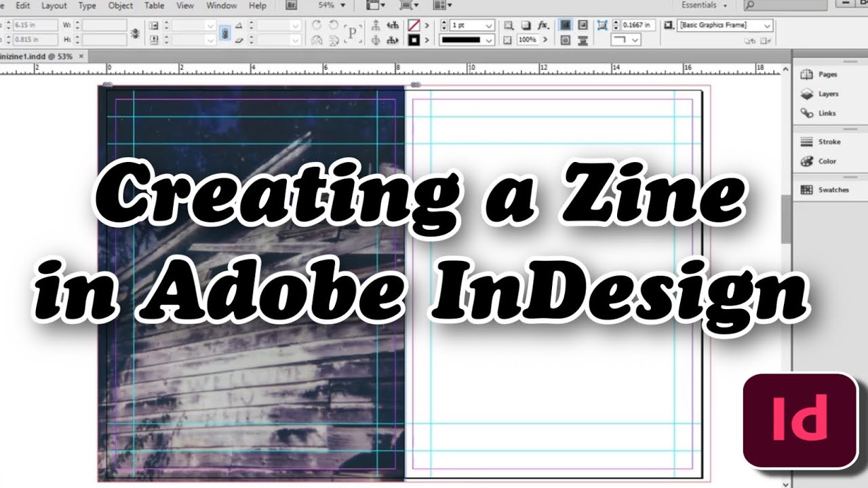Open the corner shape dropdown

point(626,40)
